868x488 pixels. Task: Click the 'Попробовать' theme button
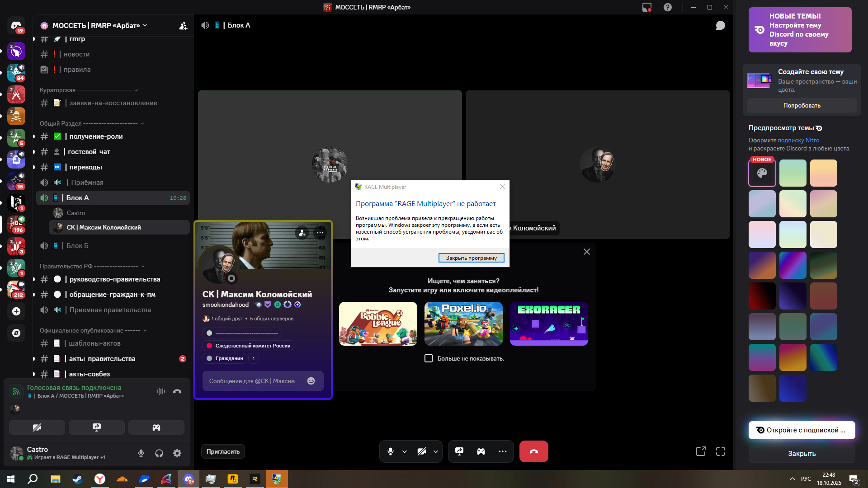802,105
